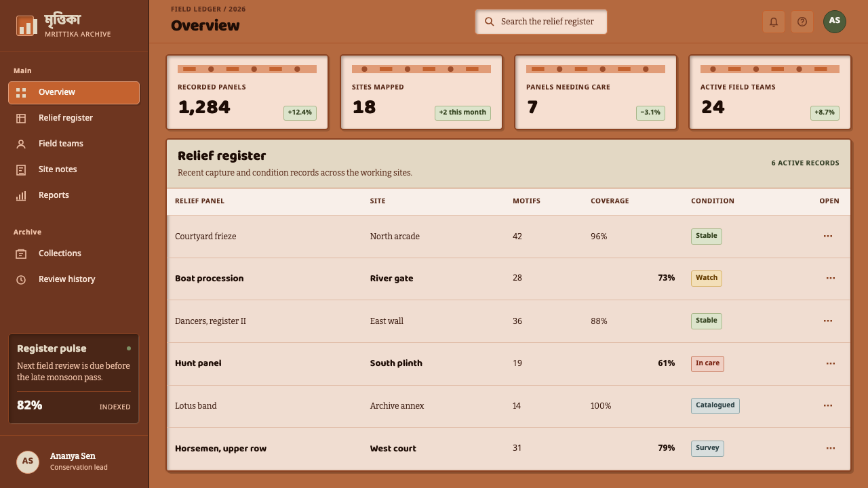Click the Watch badge for Boat procession

pos(707,279)
